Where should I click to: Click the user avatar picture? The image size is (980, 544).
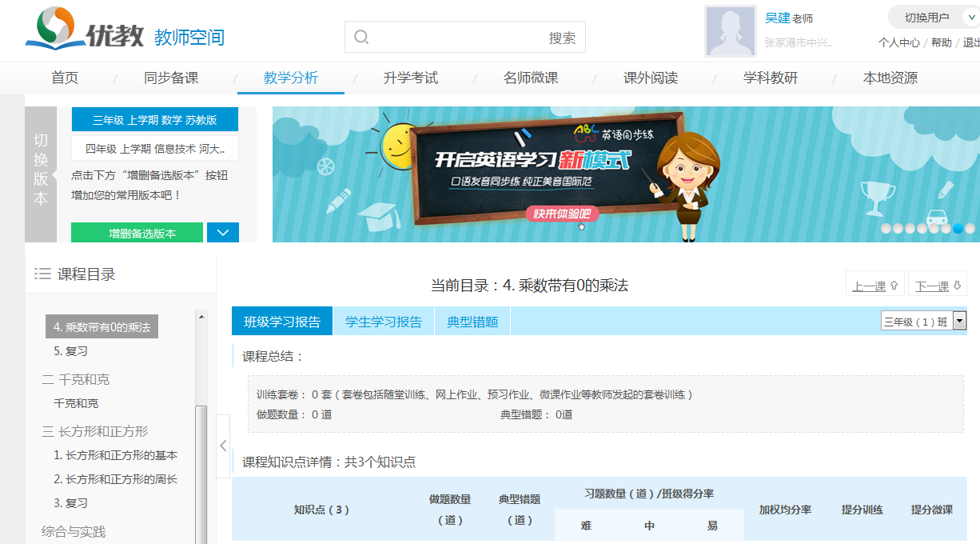tap(730, 32)
